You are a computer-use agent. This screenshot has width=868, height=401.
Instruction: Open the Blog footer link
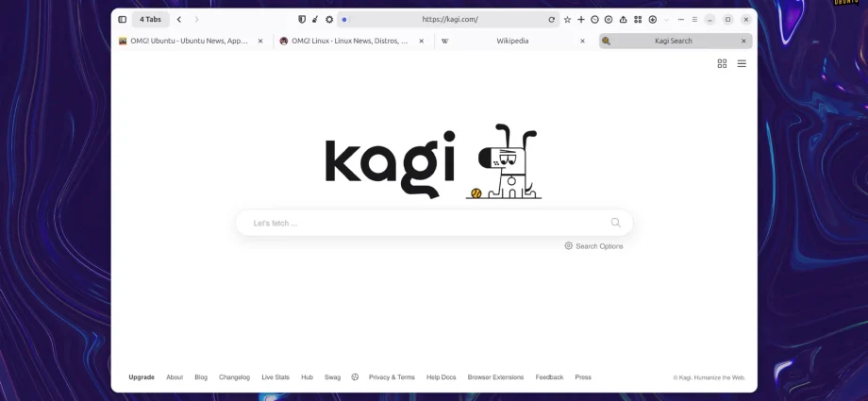(x=201, y=377)
